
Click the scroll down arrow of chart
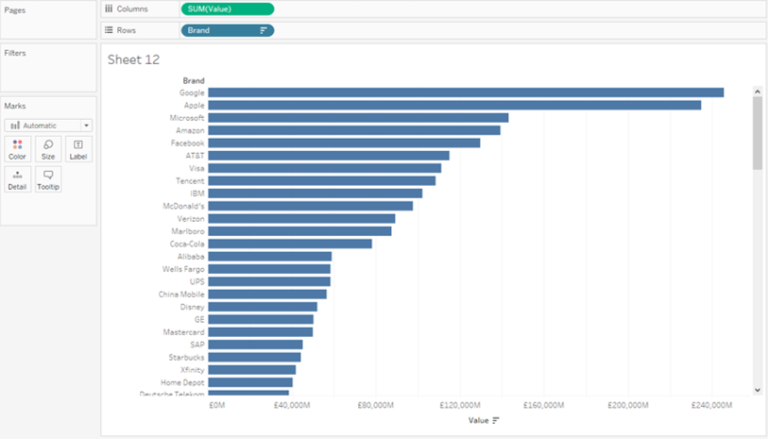click(757, 390)
